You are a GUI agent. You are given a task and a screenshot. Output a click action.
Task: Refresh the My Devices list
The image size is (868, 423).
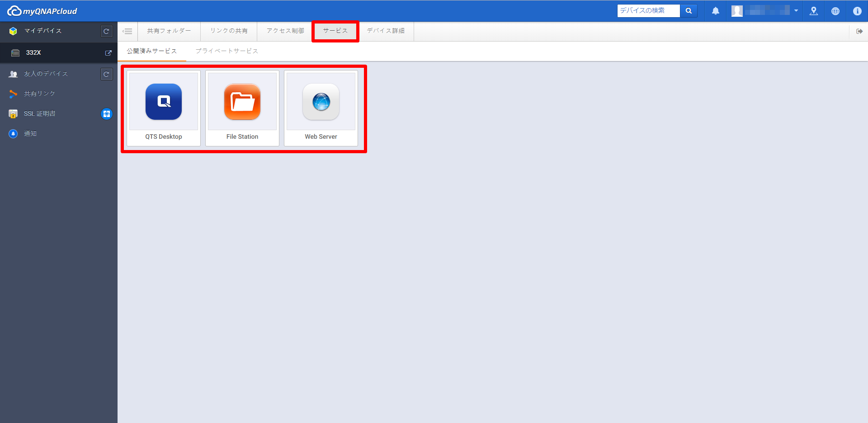(x=106, y=31)
